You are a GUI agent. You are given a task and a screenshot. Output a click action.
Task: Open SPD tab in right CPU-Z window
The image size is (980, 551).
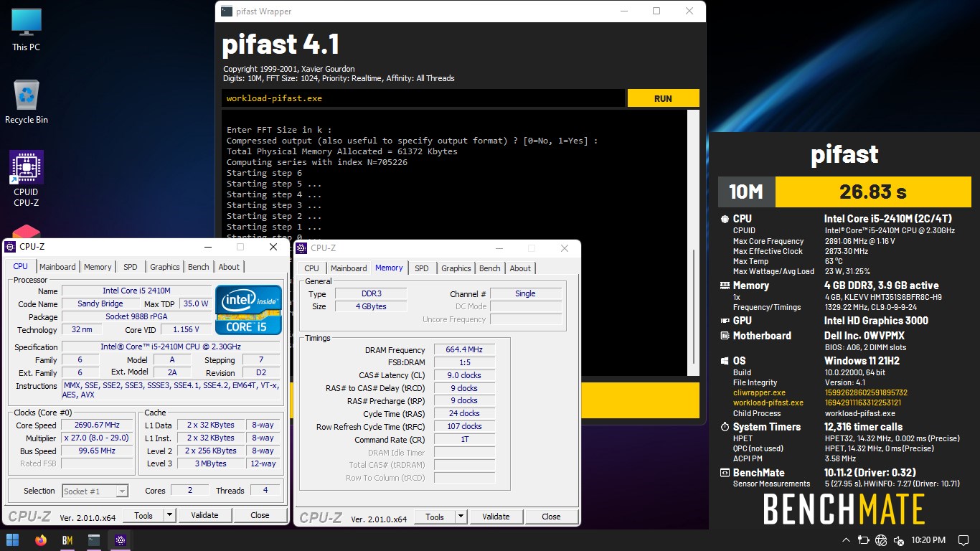[x=421, y=268]
